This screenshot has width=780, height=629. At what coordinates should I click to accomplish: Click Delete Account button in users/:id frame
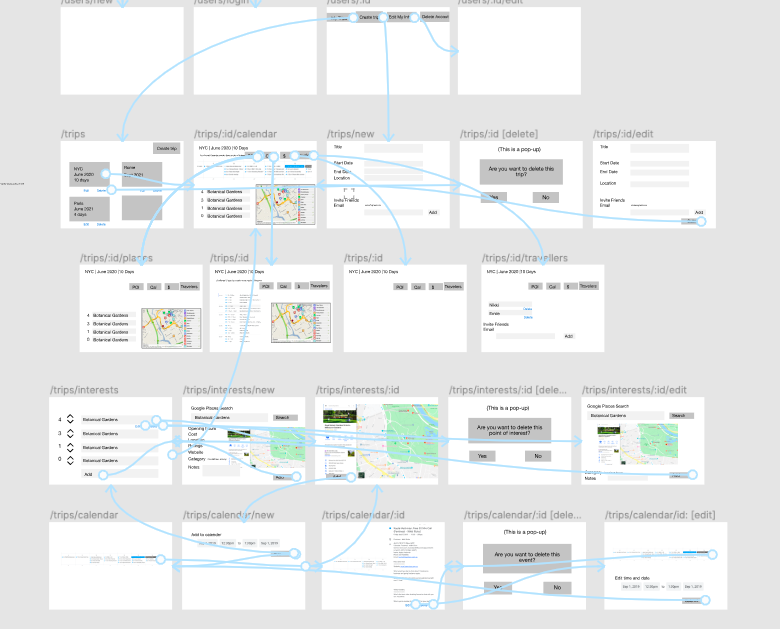coord(435,17)
